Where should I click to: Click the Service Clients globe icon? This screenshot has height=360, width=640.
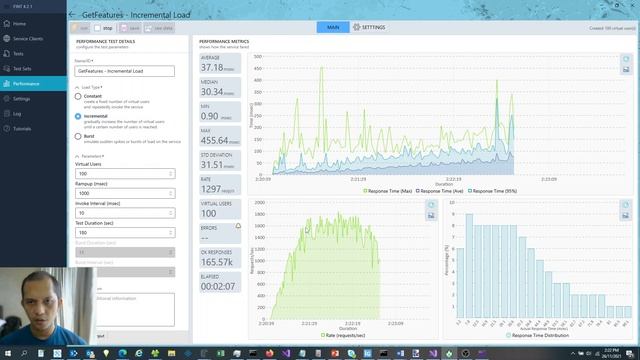7,39
